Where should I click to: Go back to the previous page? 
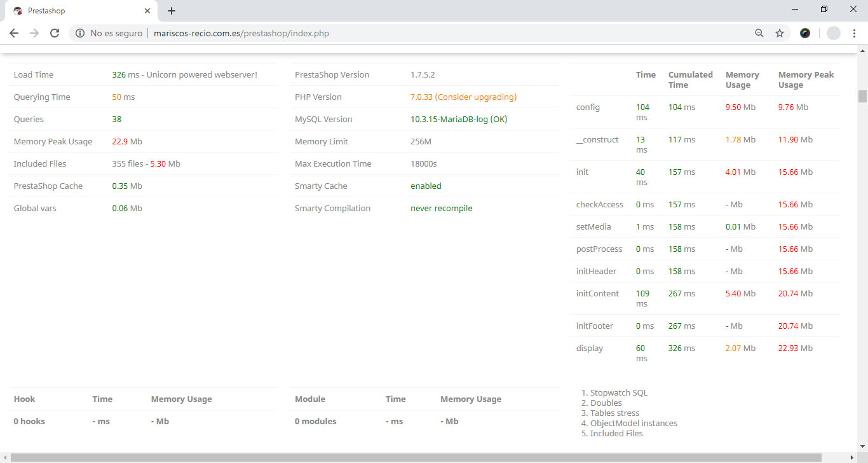click(14, 33)
